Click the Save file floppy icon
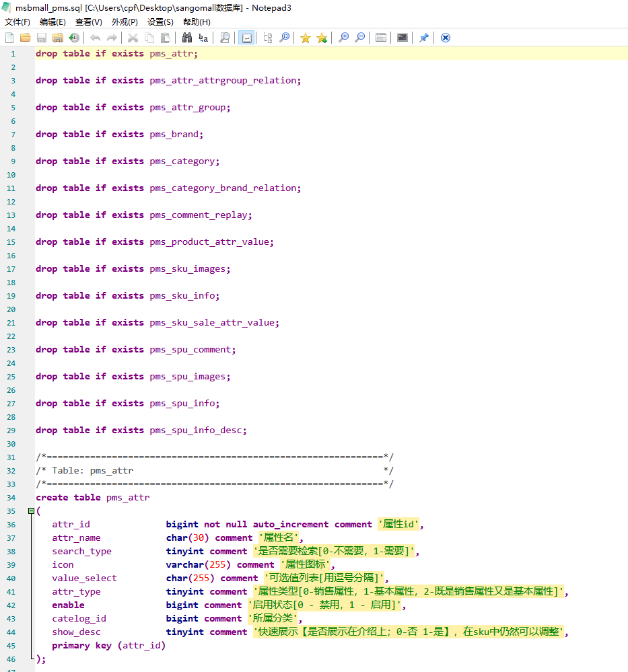The image size is (628, 672). (42, 38)
